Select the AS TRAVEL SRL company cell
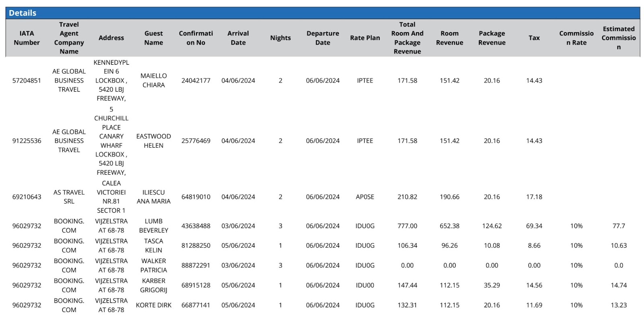This screenshot has width=644, height=331. point(69,197)
